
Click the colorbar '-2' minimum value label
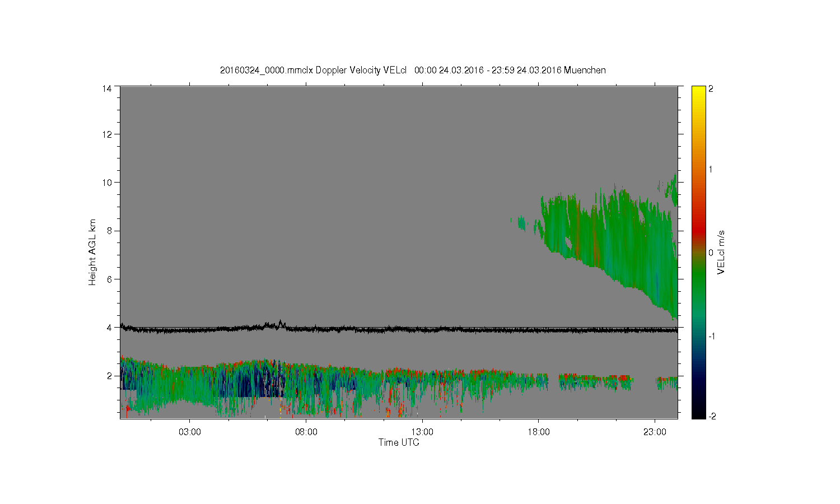pos(712,417)
